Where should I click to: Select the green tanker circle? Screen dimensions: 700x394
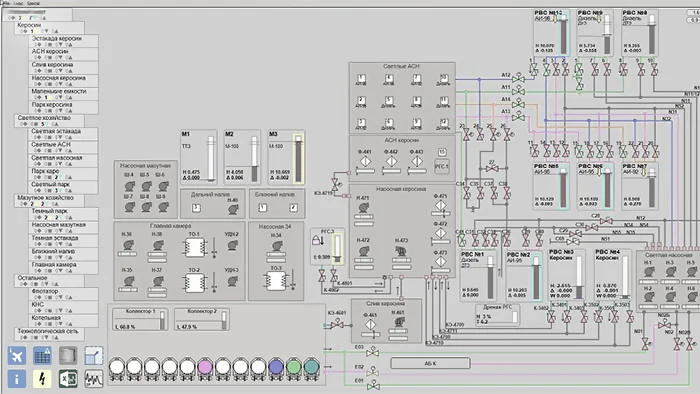(293, 367)
